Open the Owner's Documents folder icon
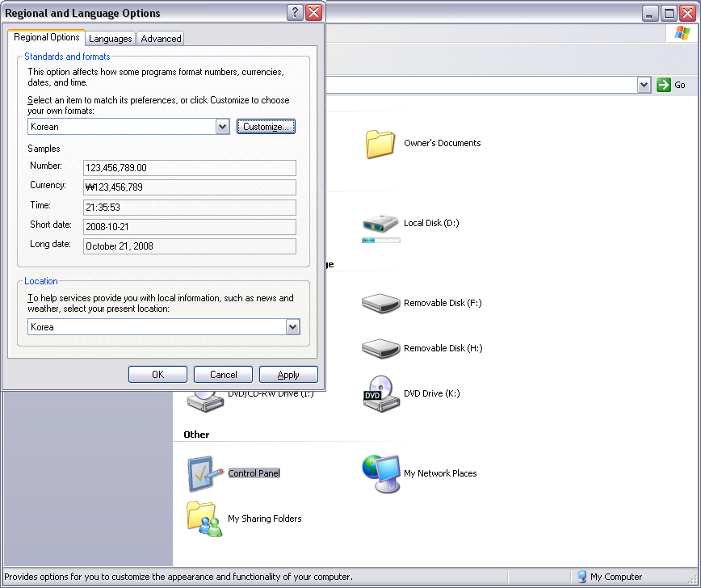 380,144
